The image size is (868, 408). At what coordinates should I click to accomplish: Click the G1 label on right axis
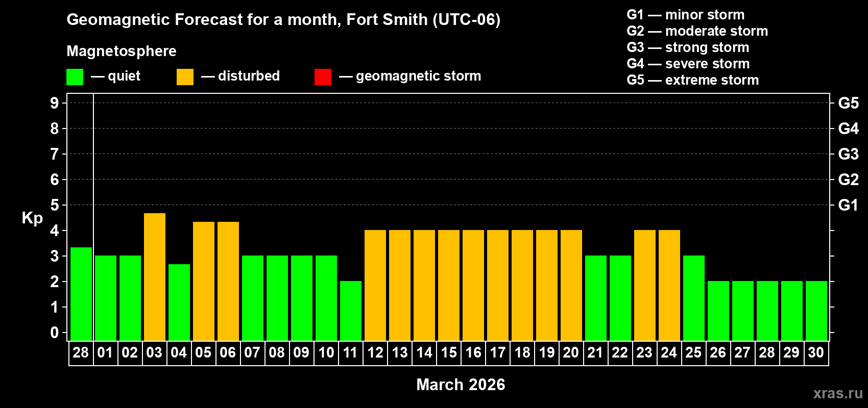(849, 205)
